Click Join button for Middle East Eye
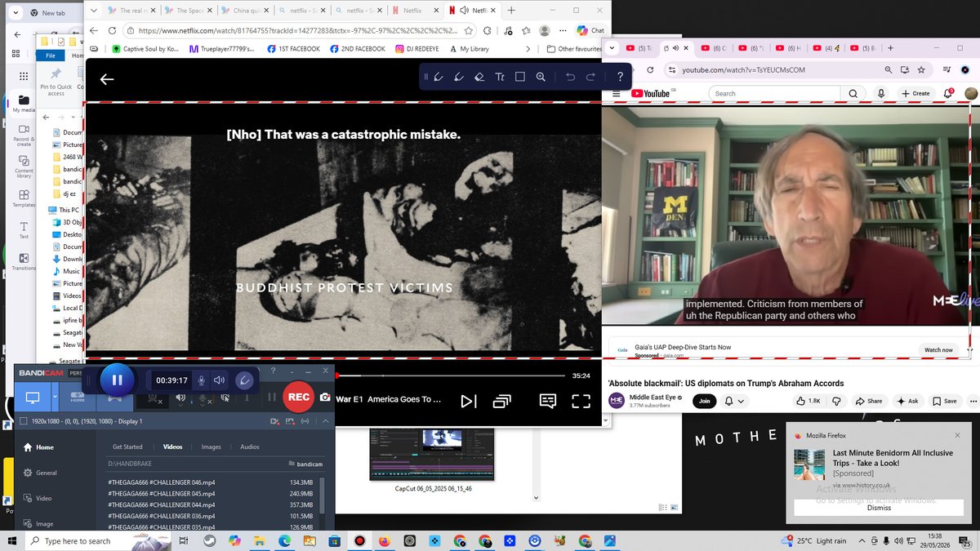 703,401
